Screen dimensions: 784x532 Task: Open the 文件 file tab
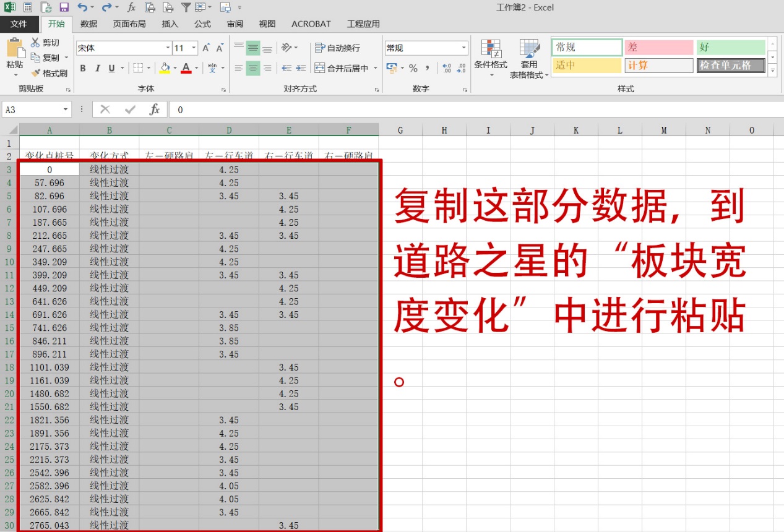pos(19,24)
